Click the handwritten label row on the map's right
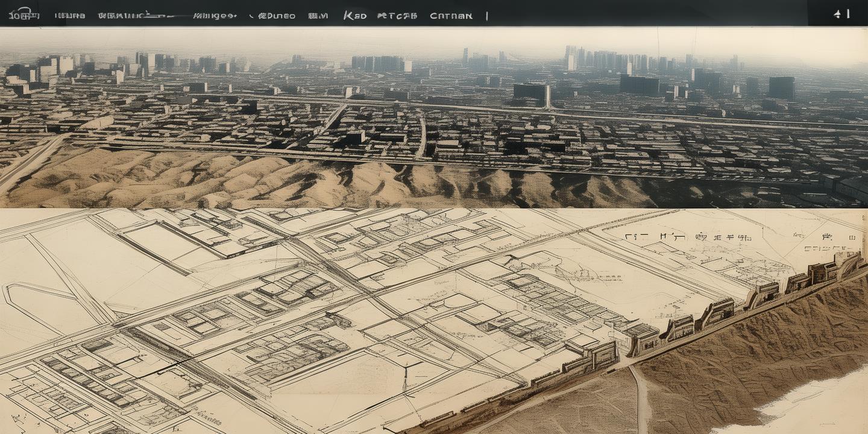The height and width of the screenshot is (434, 868). (x=687, y=237)
